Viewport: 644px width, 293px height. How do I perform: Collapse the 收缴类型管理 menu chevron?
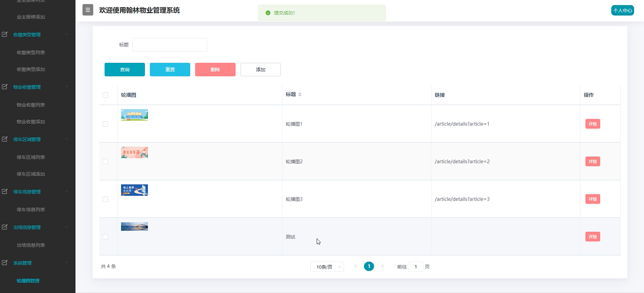pyautogui.click(x=67, y=34)
